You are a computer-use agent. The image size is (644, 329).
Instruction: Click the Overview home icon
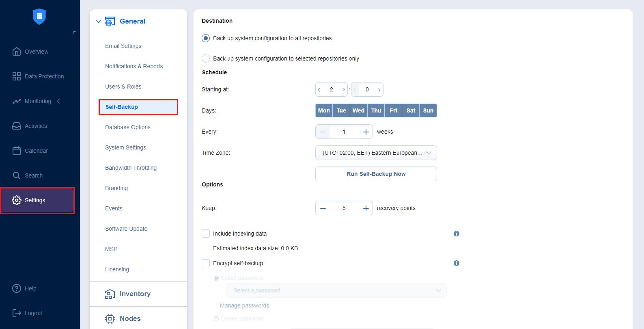coord(17,52)
